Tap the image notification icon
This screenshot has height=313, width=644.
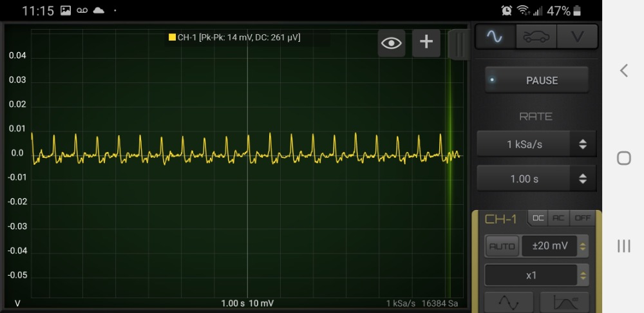(x=66, y=11)
